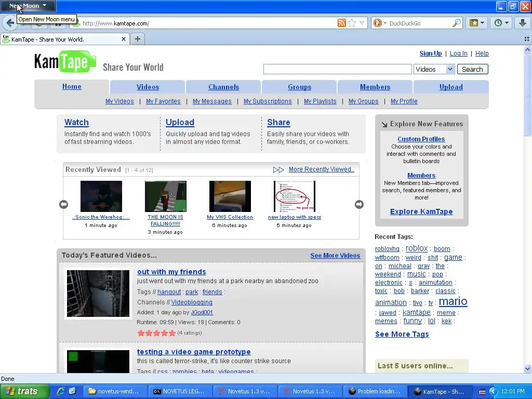Launch Internet Explorer from quick launch
The image size is (532, 399).
tap(61, 391)
